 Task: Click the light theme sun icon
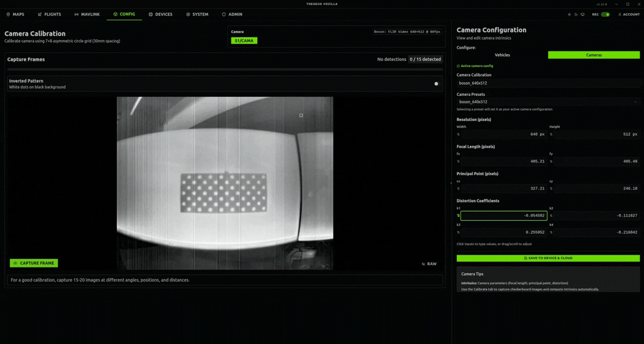(x=569, y=15)
